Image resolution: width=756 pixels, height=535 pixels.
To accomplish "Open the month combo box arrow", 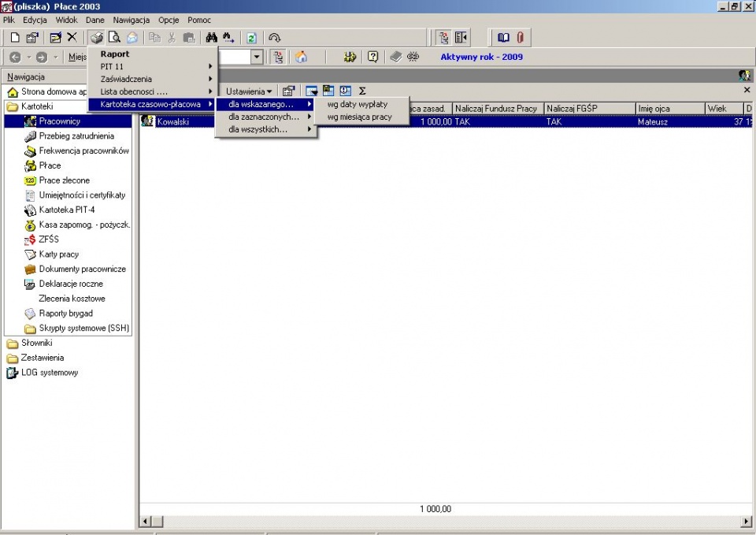I will (257, 57).
